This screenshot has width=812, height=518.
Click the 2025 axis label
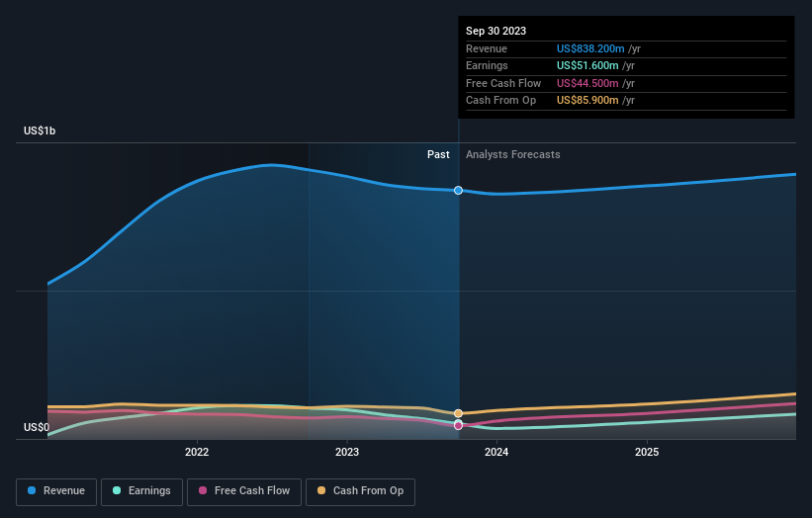point(647,453)
